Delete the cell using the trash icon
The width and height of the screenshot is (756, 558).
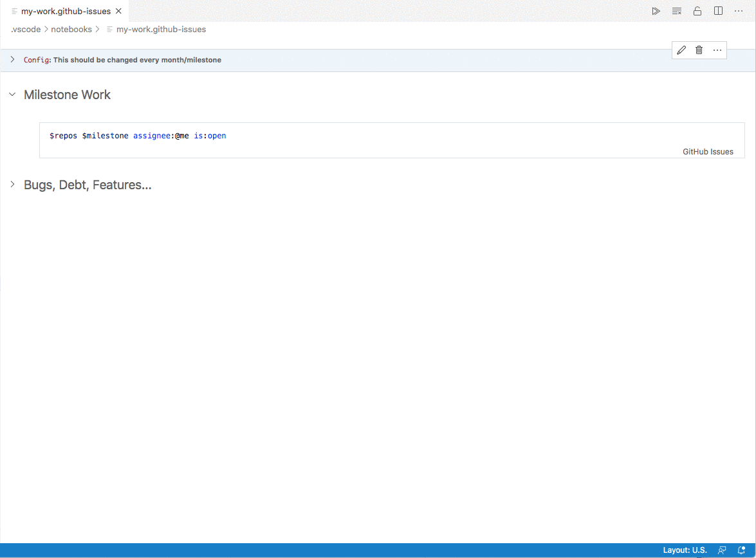click(699, 50)
